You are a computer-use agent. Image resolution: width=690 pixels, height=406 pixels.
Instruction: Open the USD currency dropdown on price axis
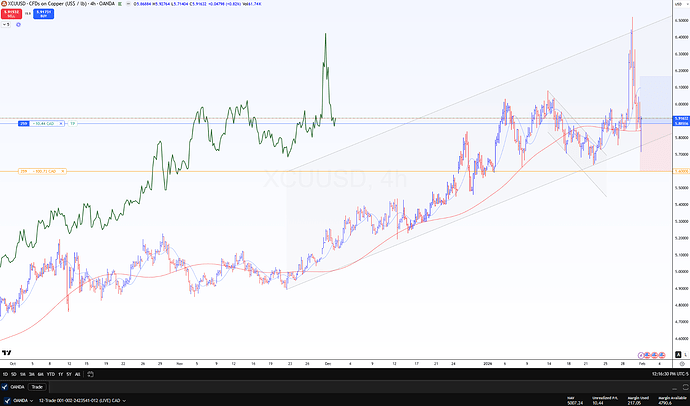[x=681, y=4]
